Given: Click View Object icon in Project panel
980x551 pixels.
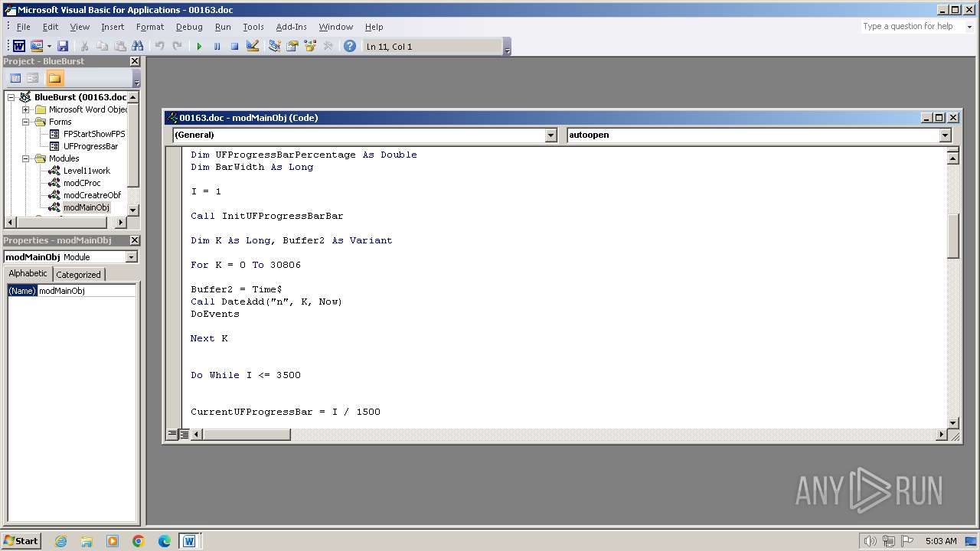Looking at the screenshot, I should (x=33, y=78).
